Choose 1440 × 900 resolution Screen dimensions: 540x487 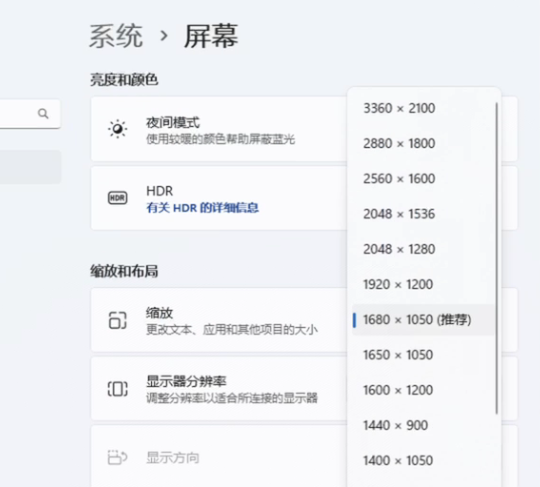click(423, 425)
